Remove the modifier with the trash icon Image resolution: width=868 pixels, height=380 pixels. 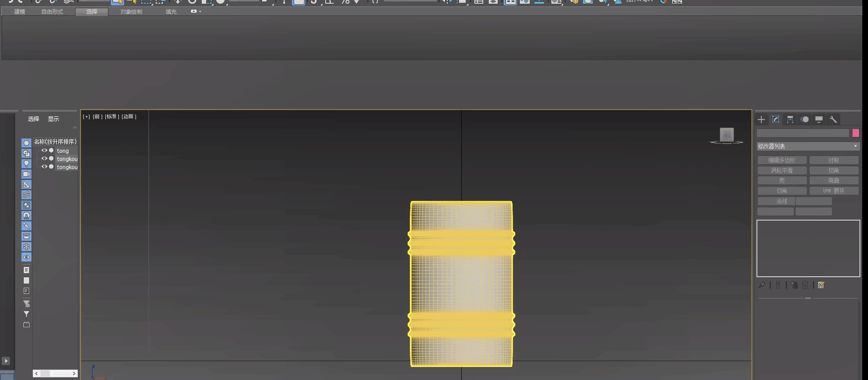tap(805, 285)
